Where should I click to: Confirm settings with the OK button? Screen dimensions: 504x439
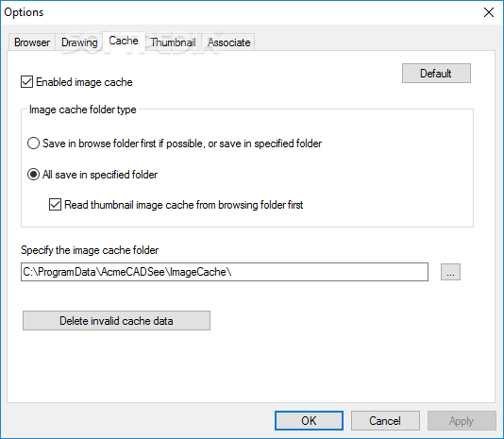click(x=309, y=421)
